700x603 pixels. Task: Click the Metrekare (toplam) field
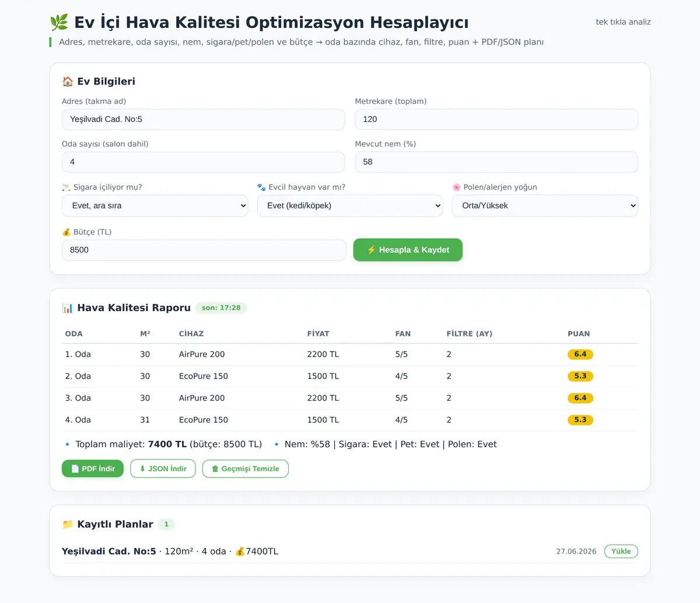(x=496, y=120)
